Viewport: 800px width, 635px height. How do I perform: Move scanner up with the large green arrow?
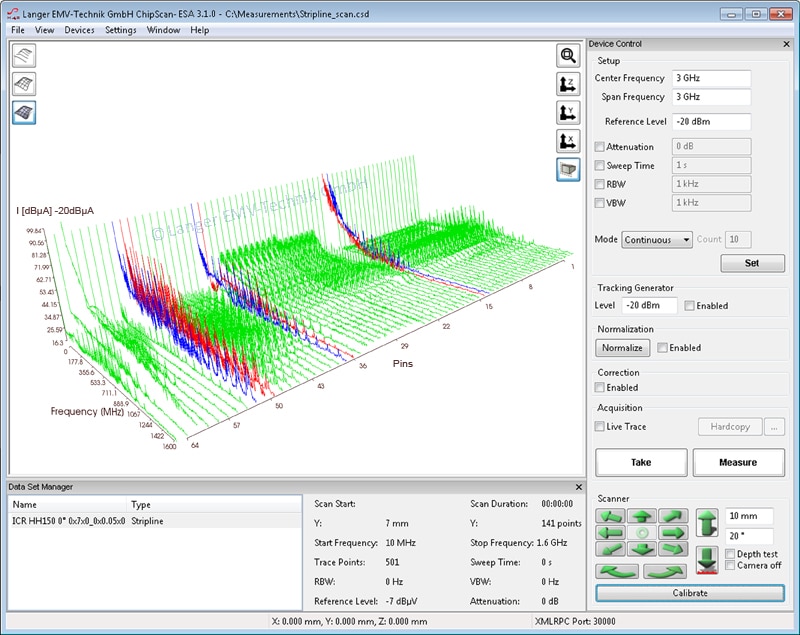pos(708,524)
